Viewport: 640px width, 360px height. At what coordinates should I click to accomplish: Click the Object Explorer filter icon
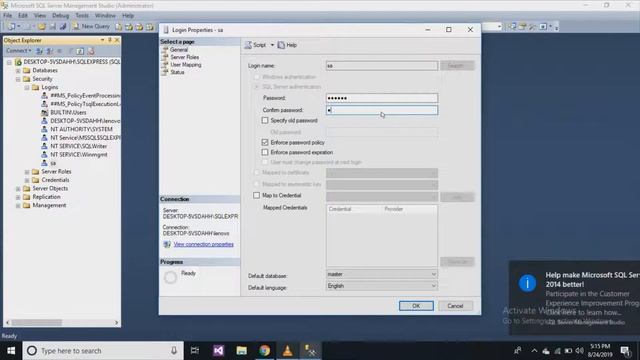[x=70, y=51]
